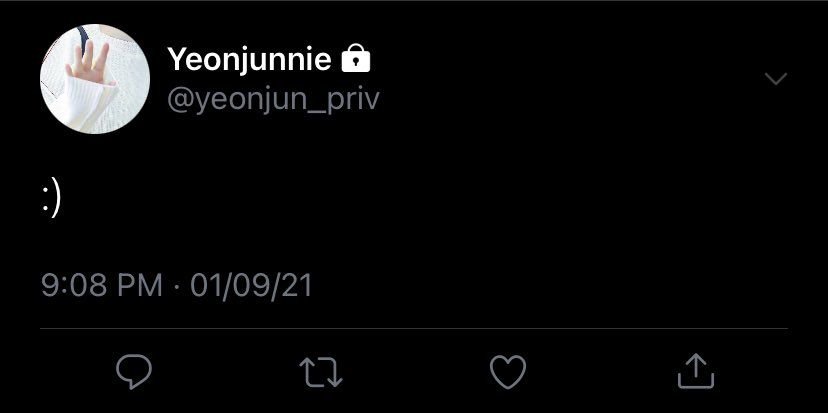Open the Yeonjunnie display name

pos(249,61)
